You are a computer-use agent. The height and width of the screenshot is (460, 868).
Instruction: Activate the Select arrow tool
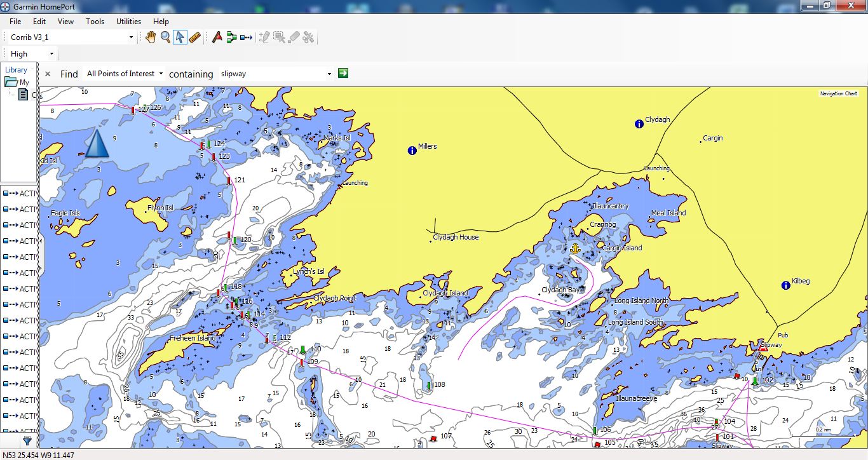coord(180,37)
